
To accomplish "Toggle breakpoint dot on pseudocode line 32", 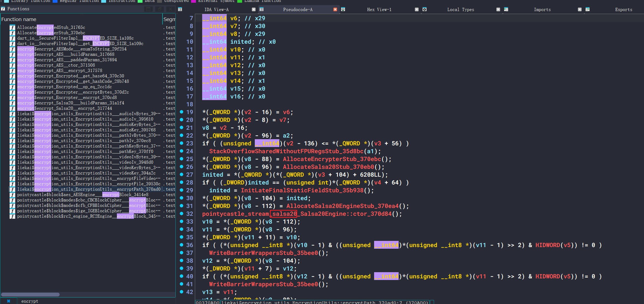I will click(182, 213).
